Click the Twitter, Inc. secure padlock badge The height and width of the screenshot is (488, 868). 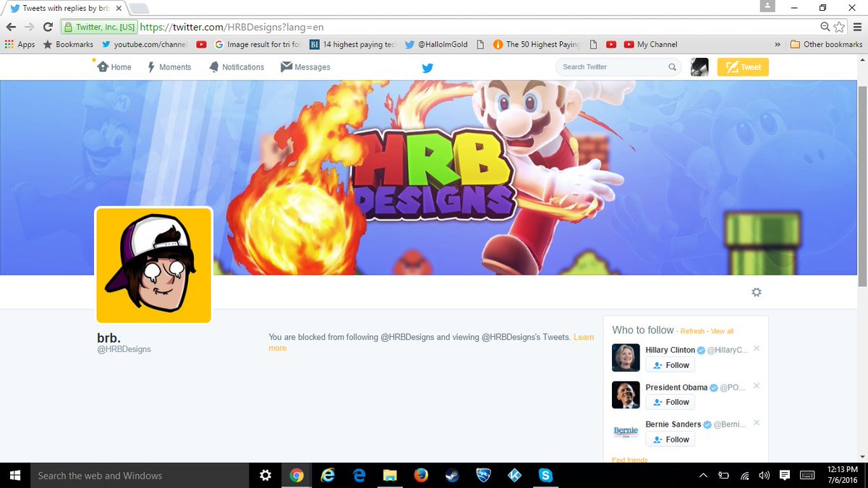99,27
